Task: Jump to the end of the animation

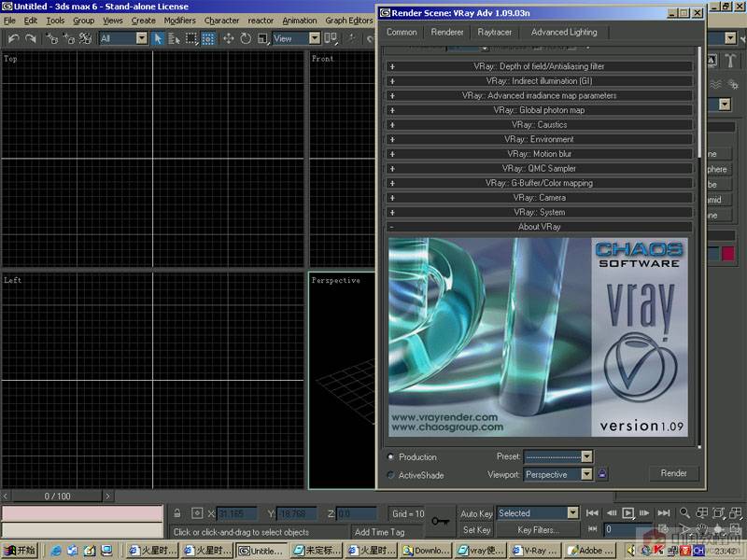Action: point(664,512)
